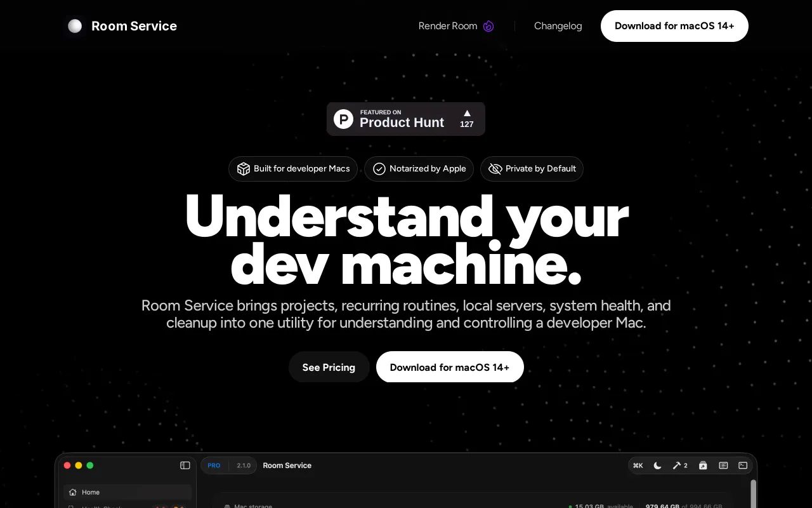Toggle the moon dark mode icon
Screen dimensions: 812x508
(658, 465)
